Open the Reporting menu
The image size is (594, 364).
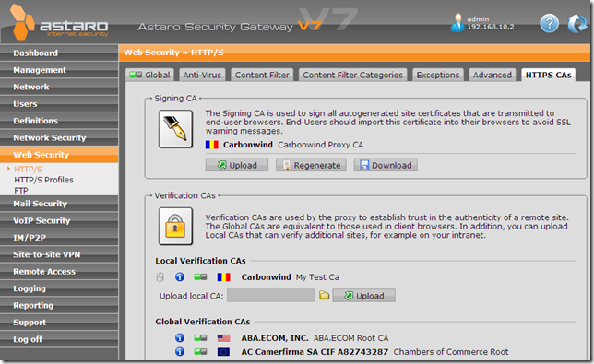pyautogui.click(x=59, y=305)
